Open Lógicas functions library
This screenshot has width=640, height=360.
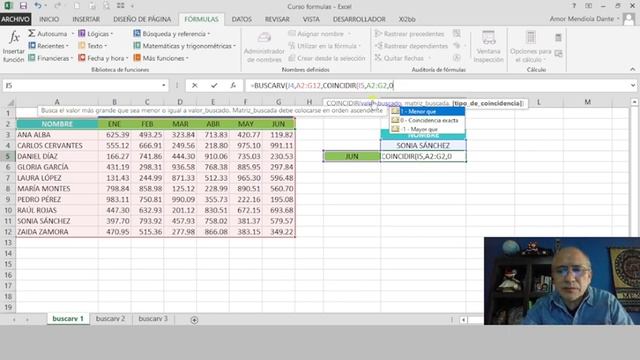click(96, 33)
